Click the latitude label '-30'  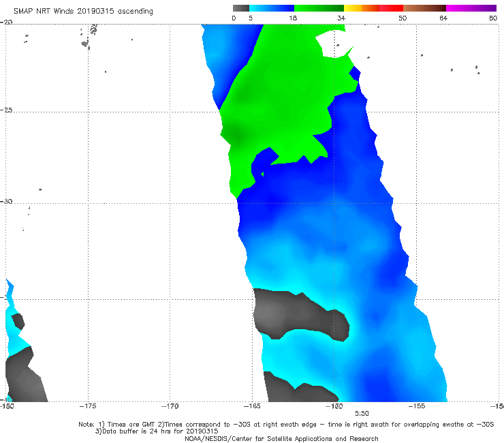(x=6, y=201)
